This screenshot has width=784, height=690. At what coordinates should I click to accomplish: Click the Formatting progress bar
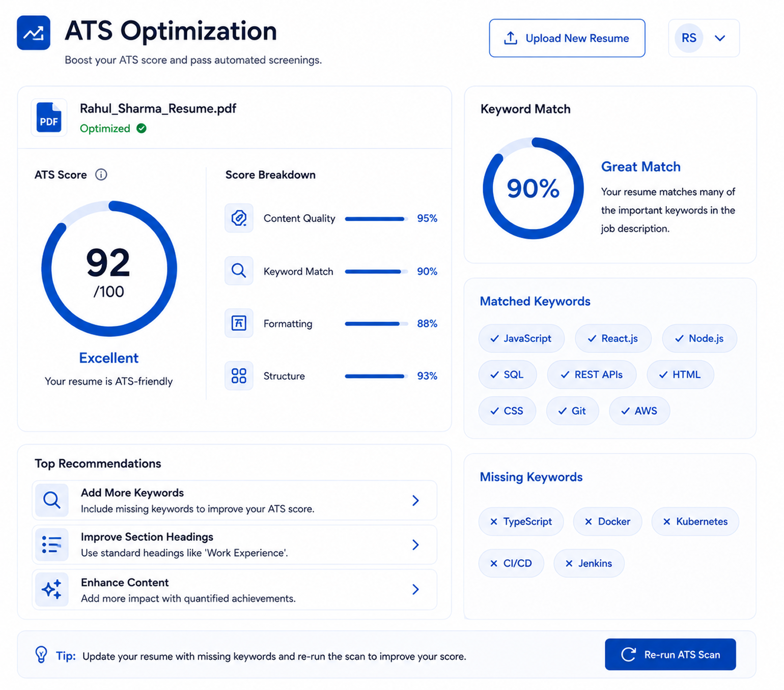point(376,324)
